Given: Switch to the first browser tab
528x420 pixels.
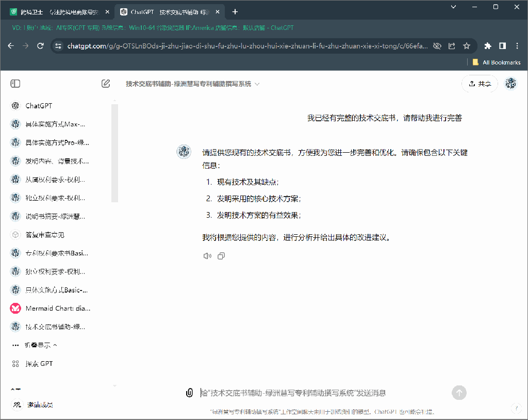Looking at the screenshot, I should (x=58, y=11).
